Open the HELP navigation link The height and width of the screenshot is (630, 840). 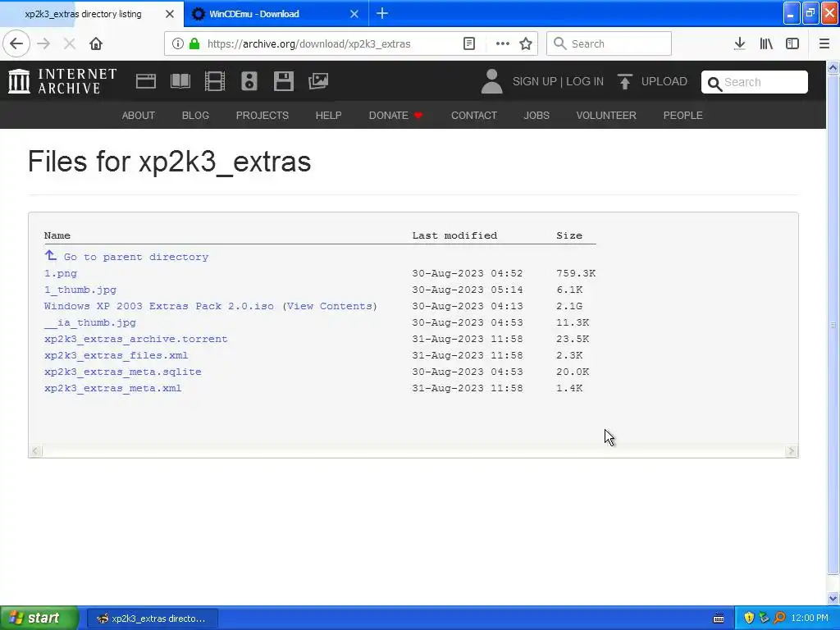[x=328, y=115]
